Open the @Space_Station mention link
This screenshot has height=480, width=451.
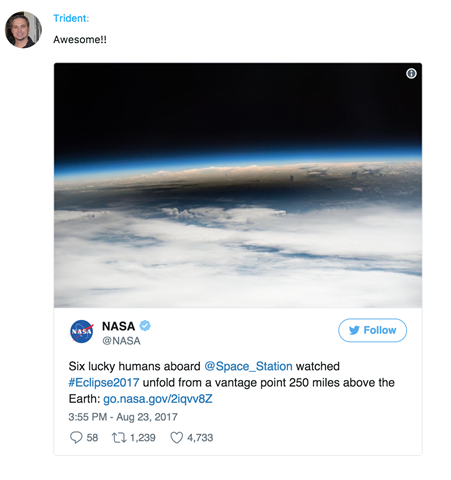tap(248, 366)
